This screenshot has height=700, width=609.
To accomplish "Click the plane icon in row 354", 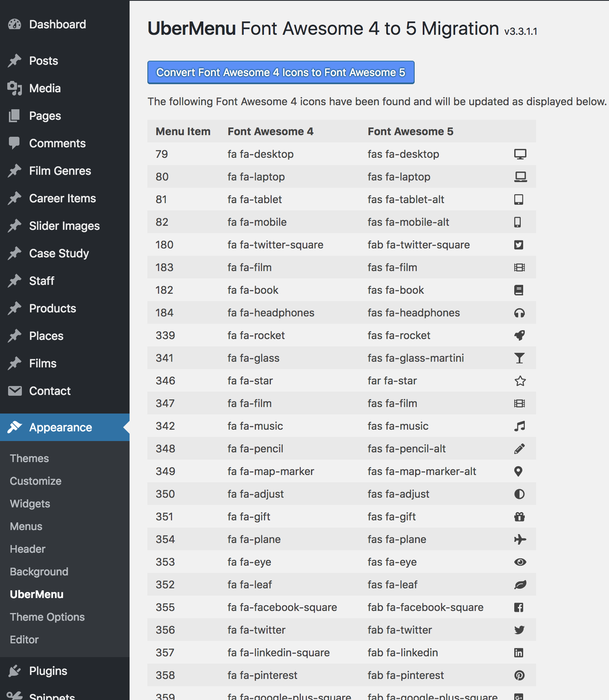I will pos(520,539).
